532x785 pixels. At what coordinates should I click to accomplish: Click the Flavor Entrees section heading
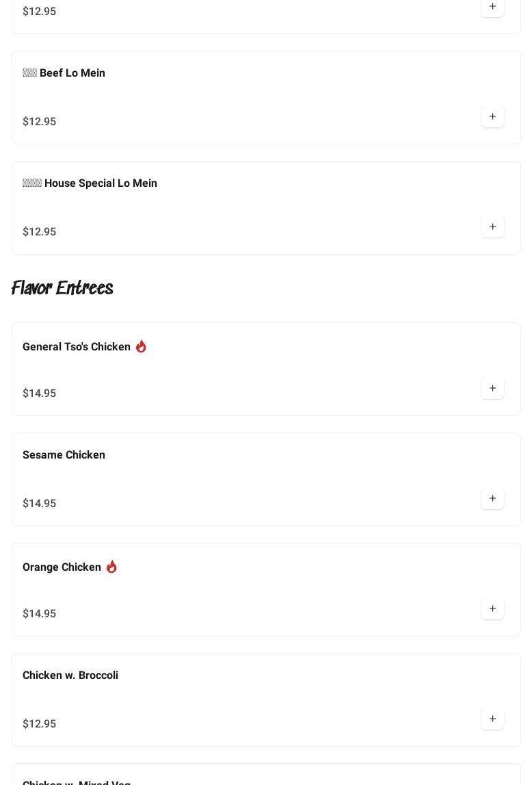[62, 288]
